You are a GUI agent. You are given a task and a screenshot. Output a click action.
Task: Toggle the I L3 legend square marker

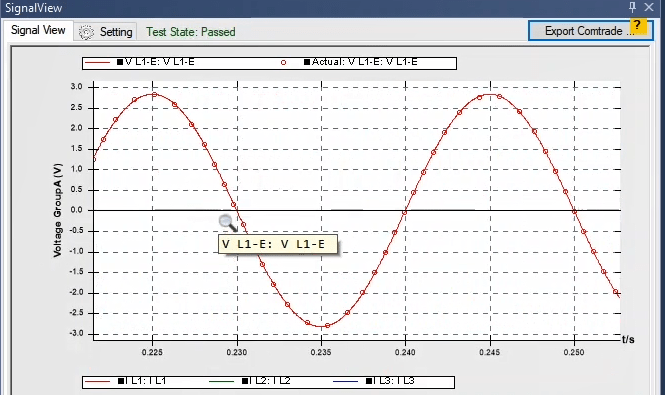pyautogui.click(x=369, y=381)
